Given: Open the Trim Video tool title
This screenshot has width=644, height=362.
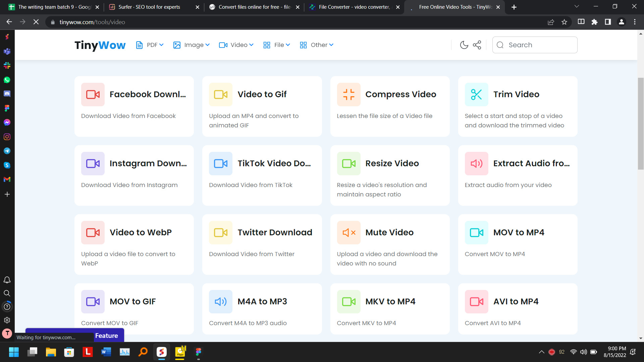Looking at the screenshot, I should 516,95.
